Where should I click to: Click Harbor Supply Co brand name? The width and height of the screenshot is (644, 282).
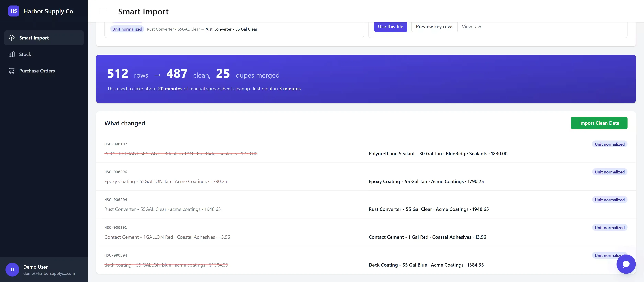tap(48, 11)
